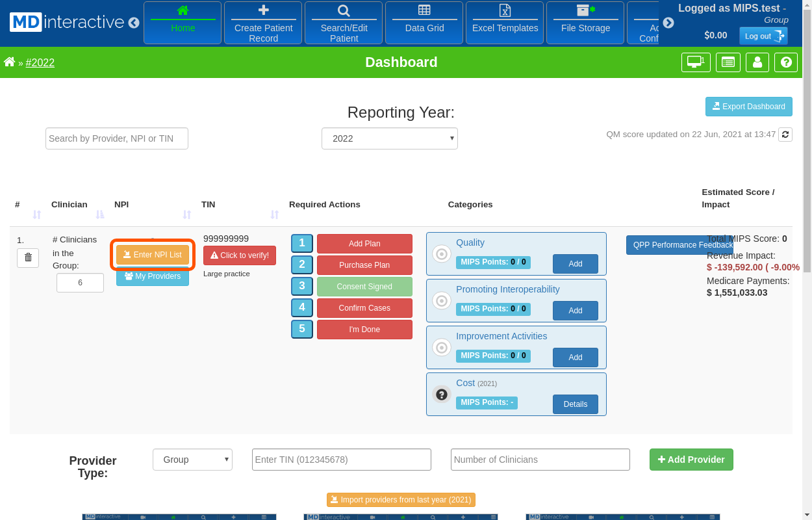Image resolution: width=812 pixels, height=520 pixels.
Task: Click the trash icon to delete provider row
Action: [x=28, y=258]
